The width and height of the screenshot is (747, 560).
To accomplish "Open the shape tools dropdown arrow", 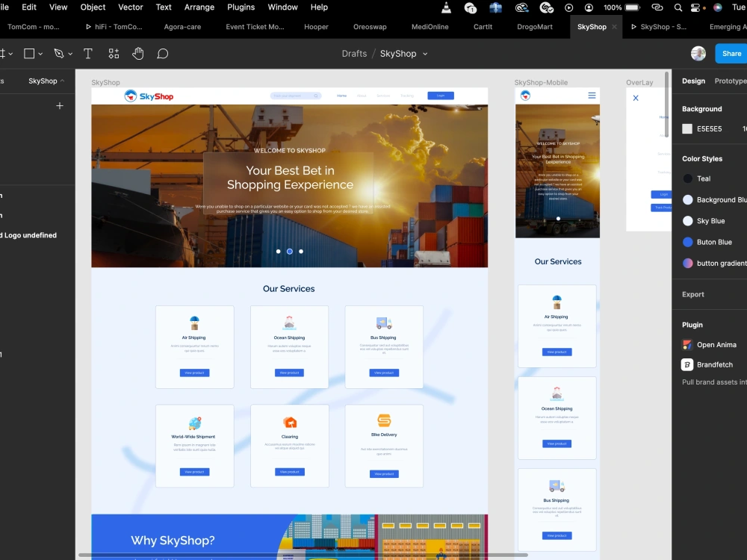I will 40,54.
